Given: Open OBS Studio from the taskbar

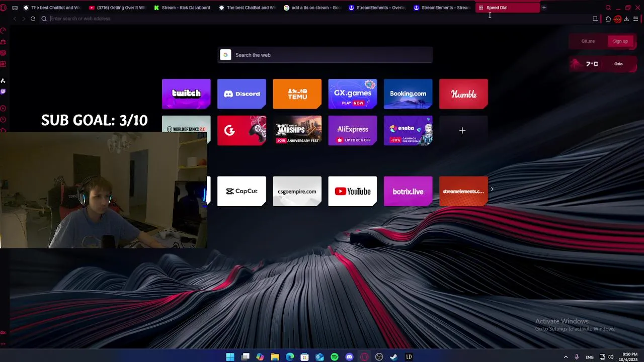Looking at the screenshot, I should coord(379,357).
